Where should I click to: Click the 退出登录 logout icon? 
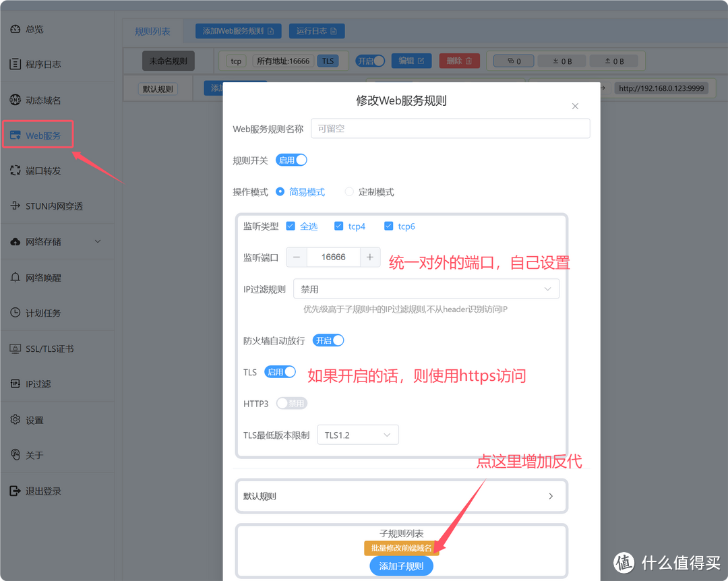point(16,491)
